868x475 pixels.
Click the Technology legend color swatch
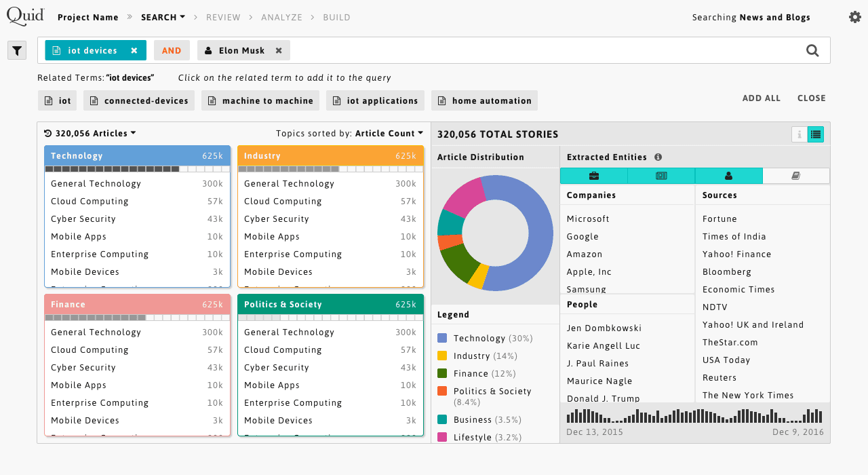pos(442,338)
